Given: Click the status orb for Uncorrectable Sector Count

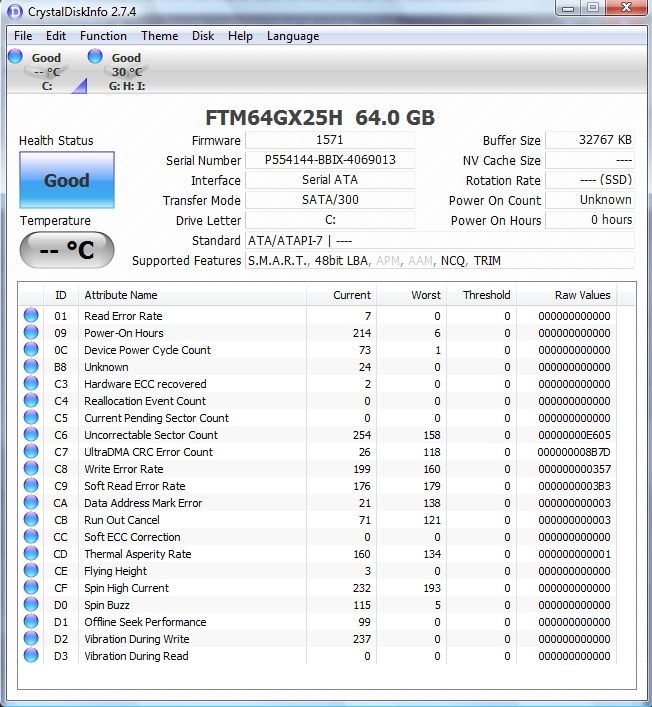Looking at the screenshot, I should [31, 434].
